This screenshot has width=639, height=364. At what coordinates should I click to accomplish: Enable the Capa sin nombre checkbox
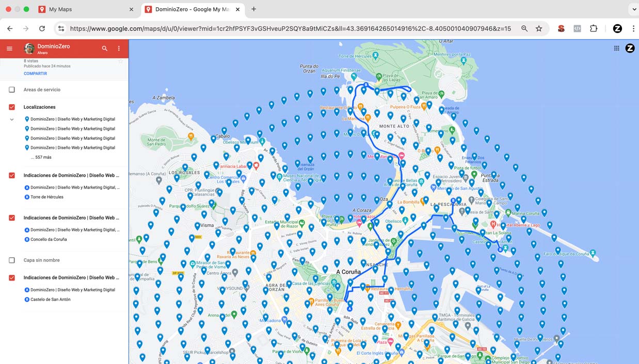[11, 260]
